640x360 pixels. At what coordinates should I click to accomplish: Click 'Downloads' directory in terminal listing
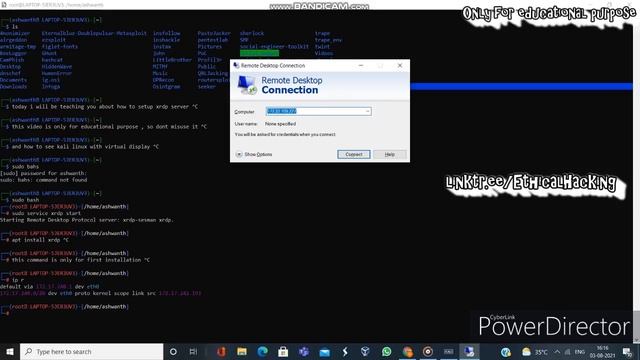(x=13, y=87)
